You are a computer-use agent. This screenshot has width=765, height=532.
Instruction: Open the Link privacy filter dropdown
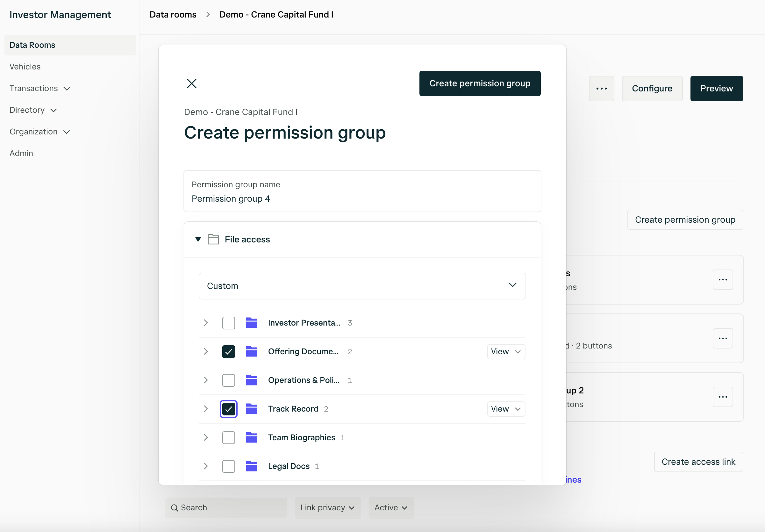coord(327,508)
